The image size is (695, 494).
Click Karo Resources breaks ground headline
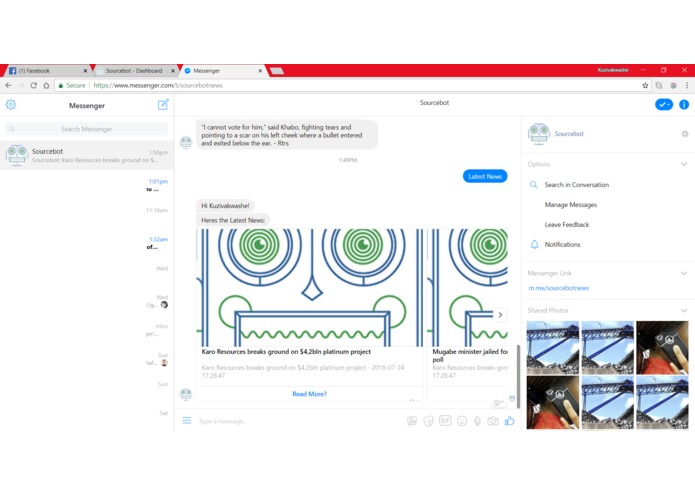click(286, 352)
